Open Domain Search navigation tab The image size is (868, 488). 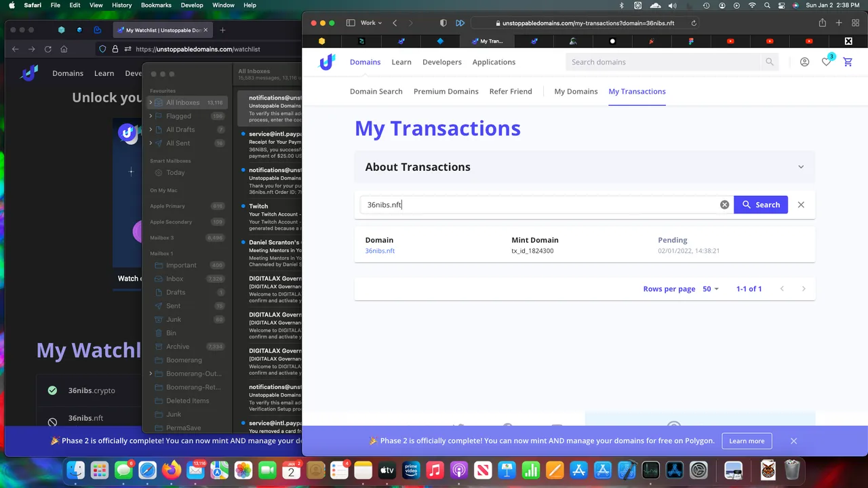tap(376, 91)
